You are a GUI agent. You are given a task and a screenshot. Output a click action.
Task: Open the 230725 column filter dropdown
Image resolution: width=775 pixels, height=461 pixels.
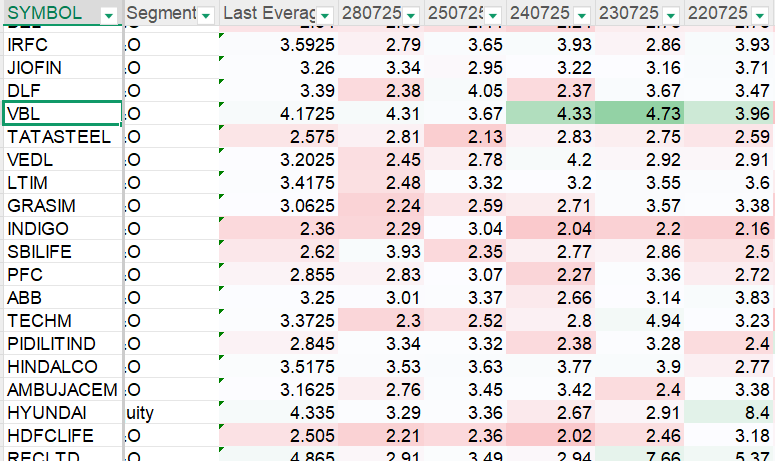(671, 16)
